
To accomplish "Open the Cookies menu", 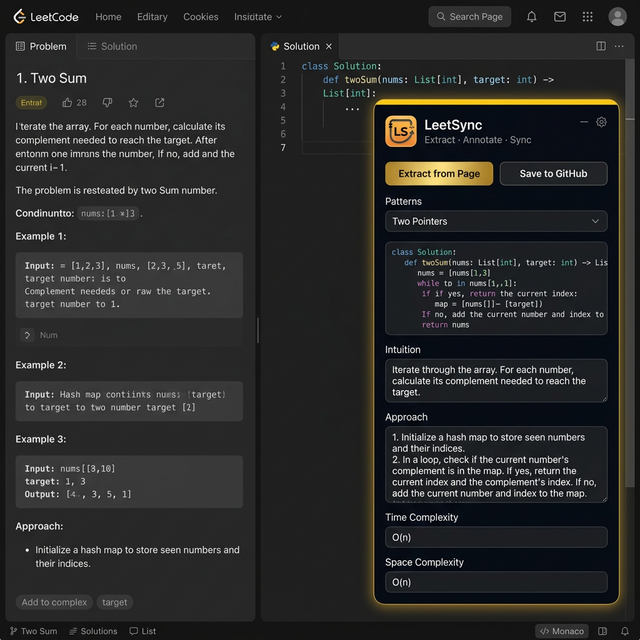I will (x=200, y=17).
